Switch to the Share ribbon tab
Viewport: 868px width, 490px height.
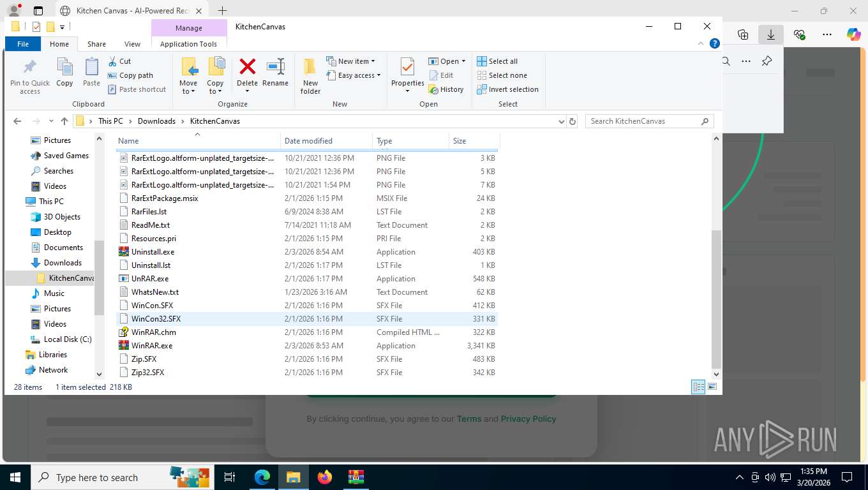point(96,44)
